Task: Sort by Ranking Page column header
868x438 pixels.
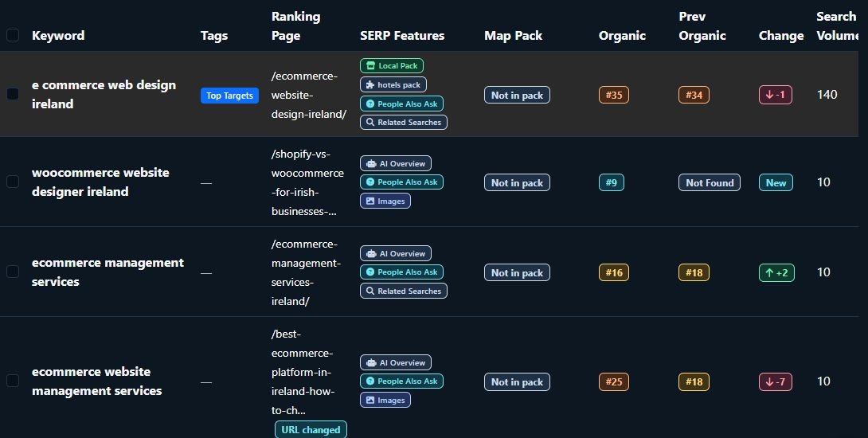Action: click(x=295, y=26)
